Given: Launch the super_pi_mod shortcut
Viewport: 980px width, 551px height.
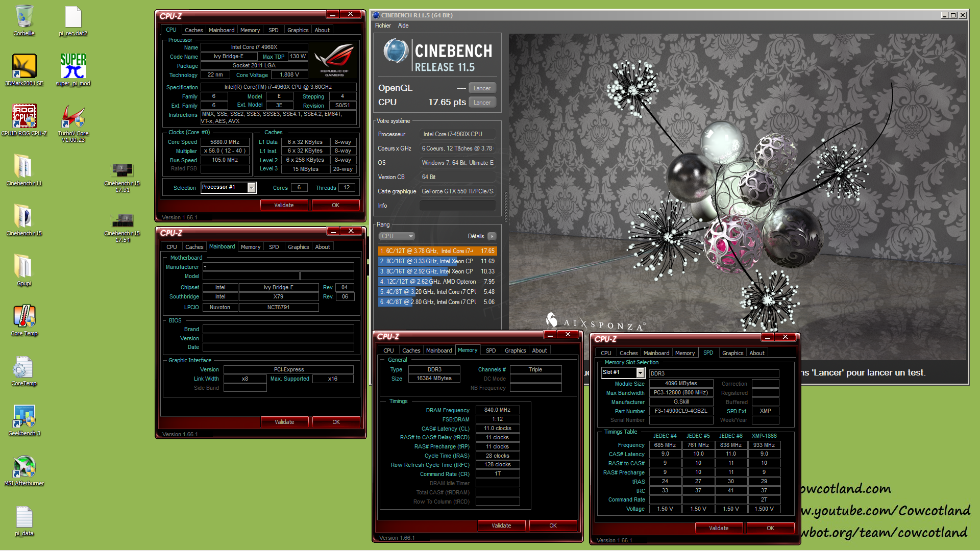Looking at the screenshot, I should pyautogui.click(x=73, y=66).
